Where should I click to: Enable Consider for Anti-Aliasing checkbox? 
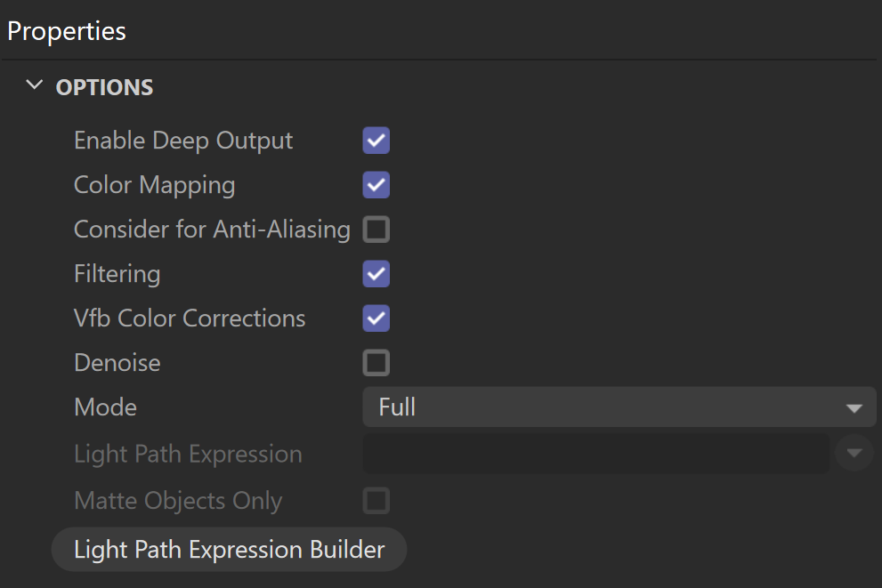376,230
